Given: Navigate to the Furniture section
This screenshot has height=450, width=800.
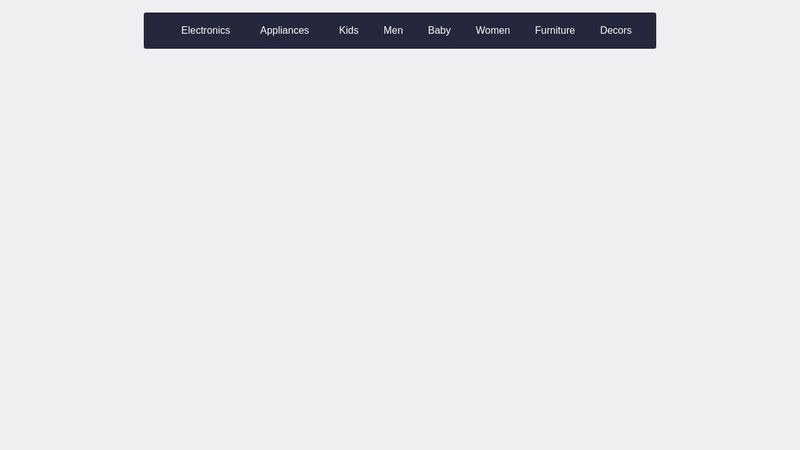Looking at the screenshot, I should click(555, 31).
